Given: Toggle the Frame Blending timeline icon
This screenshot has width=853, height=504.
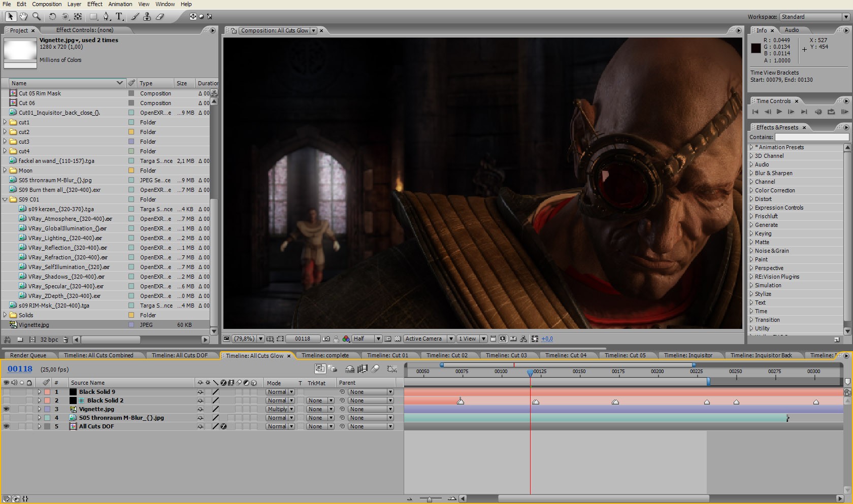Looking at the screenshot, I should click(x=363, y=369).
